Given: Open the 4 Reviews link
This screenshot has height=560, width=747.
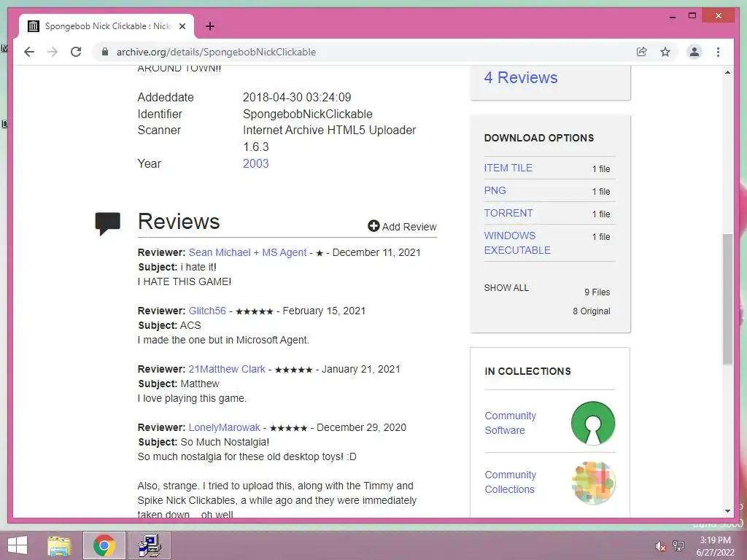Looking at the screenshot, I should point(521,77).
